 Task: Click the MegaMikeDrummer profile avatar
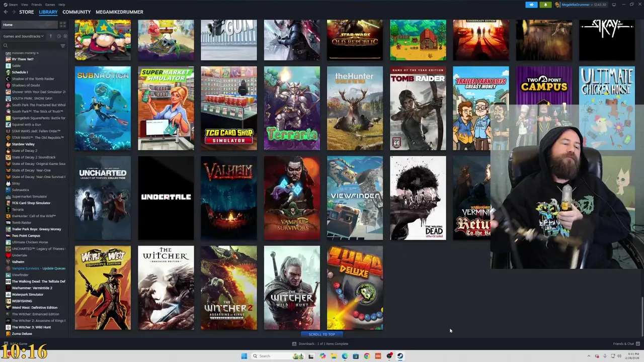(558, 5)
